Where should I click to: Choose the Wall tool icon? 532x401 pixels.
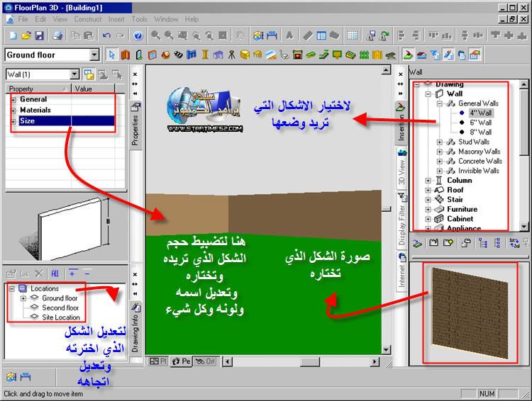pos(125,55)
